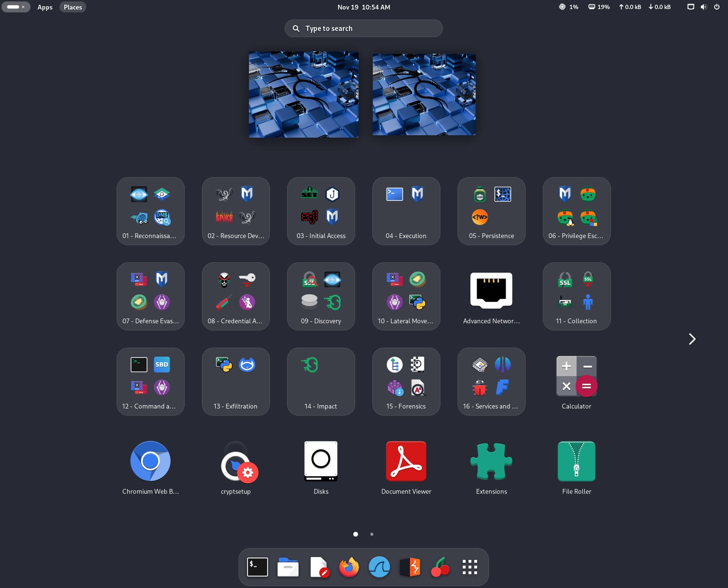Open Firefox from the dock

[x=349, y=567]
